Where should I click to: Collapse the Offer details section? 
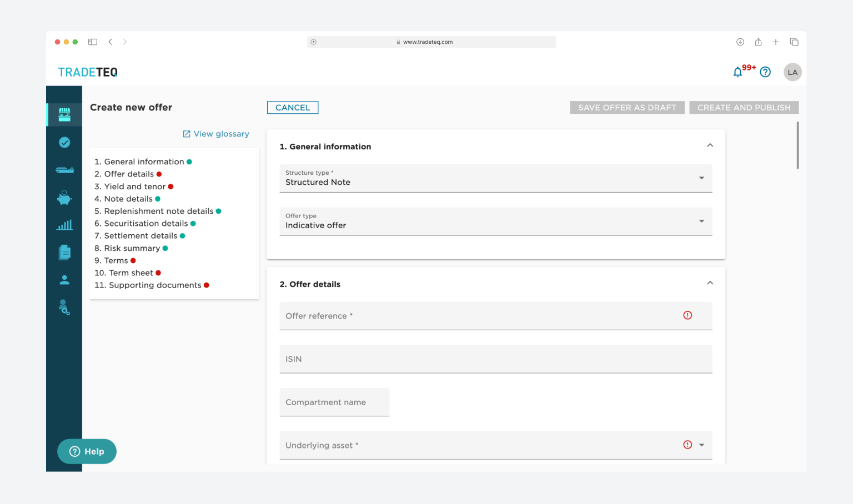710,283
